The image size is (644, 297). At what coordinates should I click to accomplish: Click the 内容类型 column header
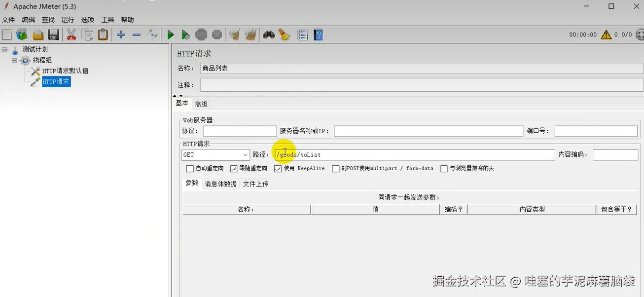click(532, 210)
